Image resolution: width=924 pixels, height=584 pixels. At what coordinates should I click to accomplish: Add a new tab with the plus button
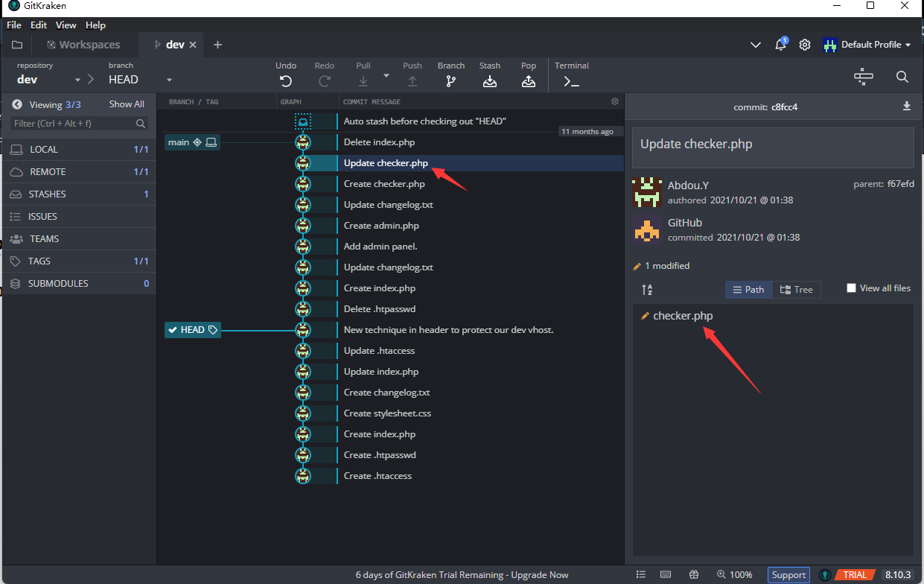[217, 45]
